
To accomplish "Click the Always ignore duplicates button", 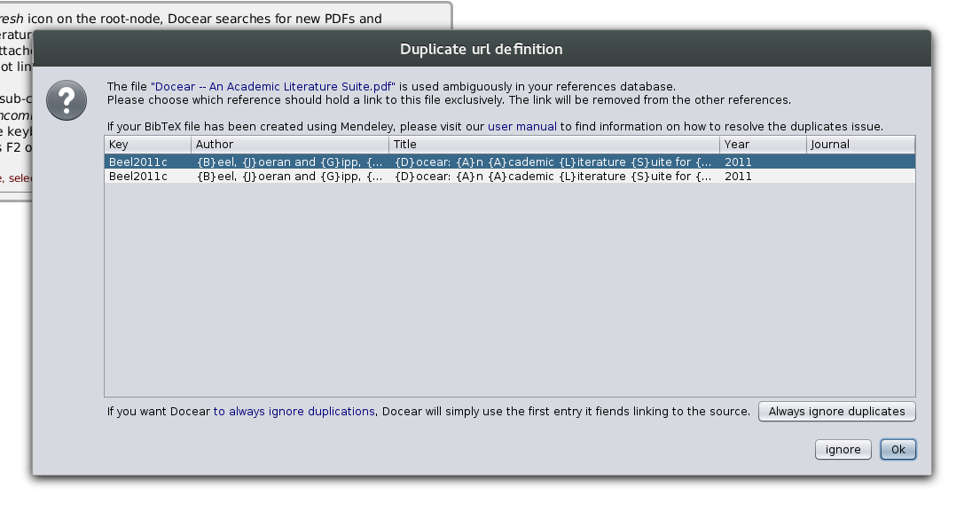I will (837, 412).
